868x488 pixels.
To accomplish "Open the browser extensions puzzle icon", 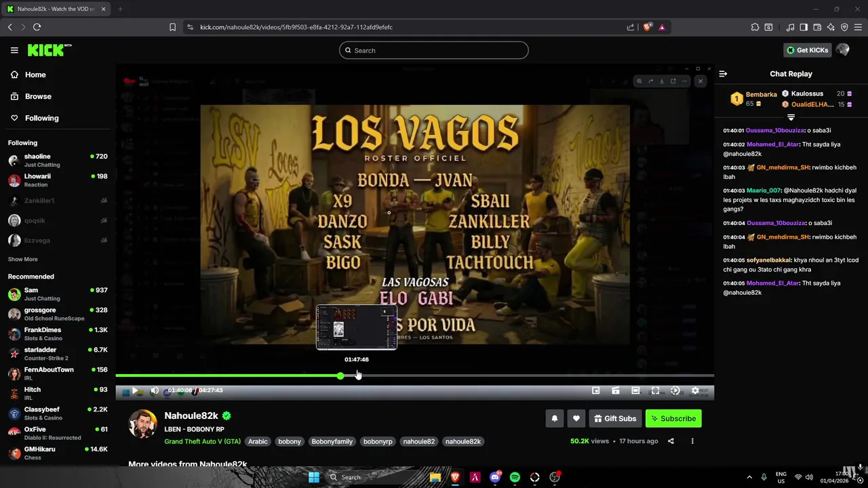I will pos(755,27).
